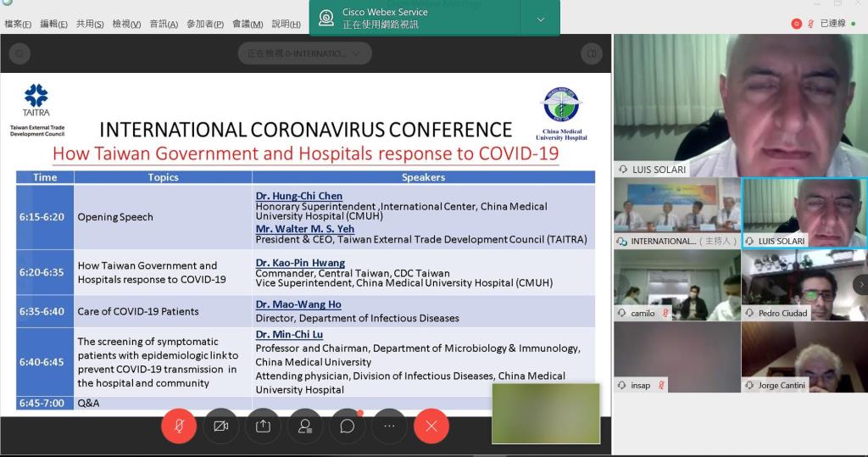
Task: Select the camilo video thumbnail
Action: click(x=677, y=285)
